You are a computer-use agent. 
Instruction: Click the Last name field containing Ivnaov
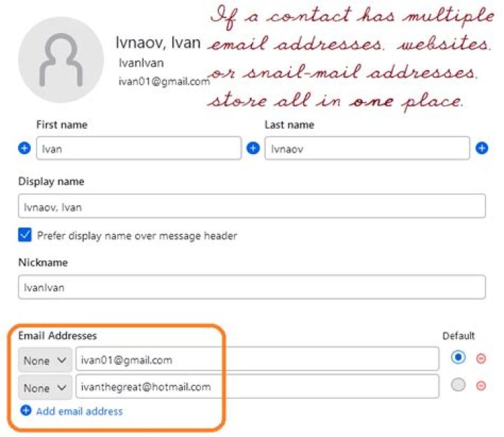[367, 148]
